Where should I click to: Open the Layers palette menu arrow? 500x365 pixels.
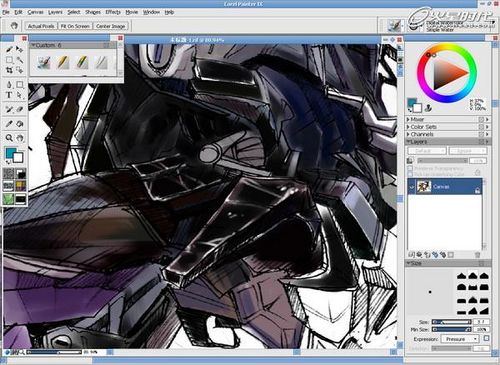tap(487, 142)
